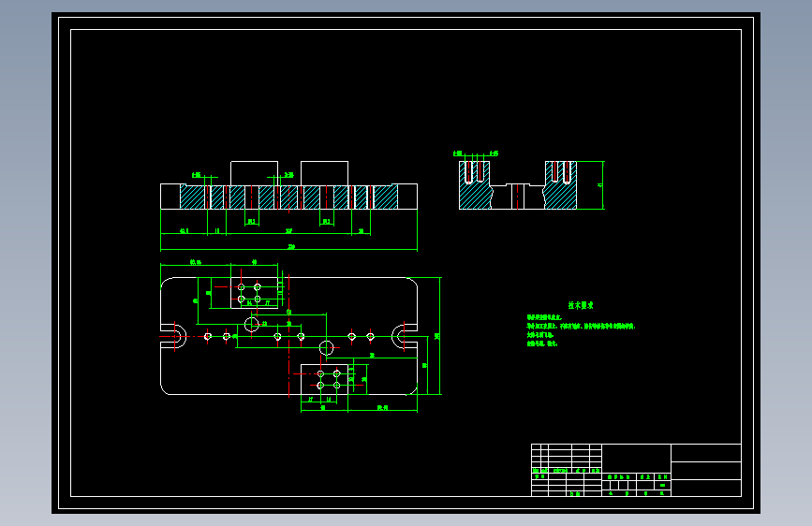This screenshot has height=526, width=812.
Task: Select the height dimension beside the side section view
Action: [x=602, y=184]
